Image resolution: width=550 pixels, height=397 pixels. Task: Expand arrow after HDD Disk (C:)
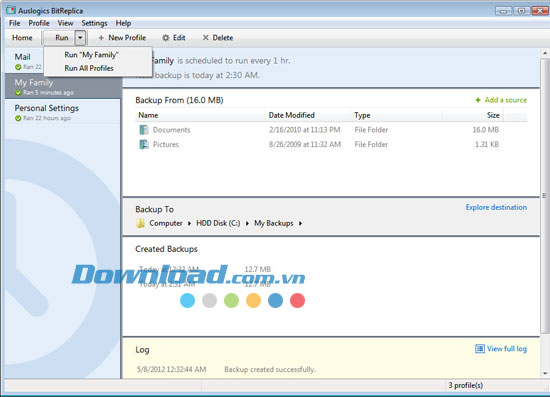(247, 223)
